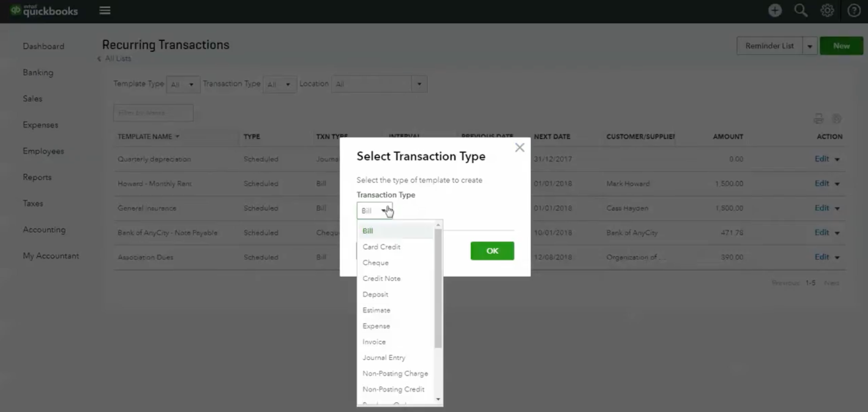868x412 pixels.
Task: Open the Transaction Type Bill combo box
Action: 374,211
